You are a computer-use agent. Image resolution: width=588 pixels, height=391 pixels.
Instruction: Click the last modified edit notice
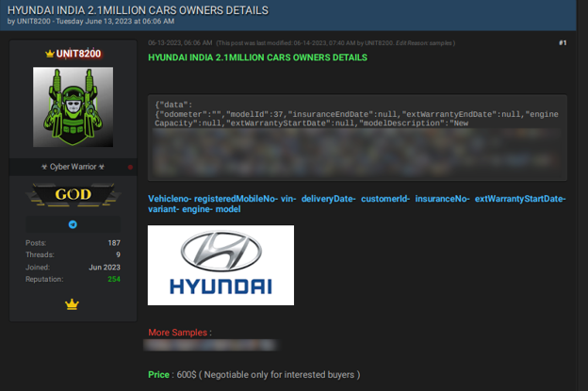(x=335, y=43)
